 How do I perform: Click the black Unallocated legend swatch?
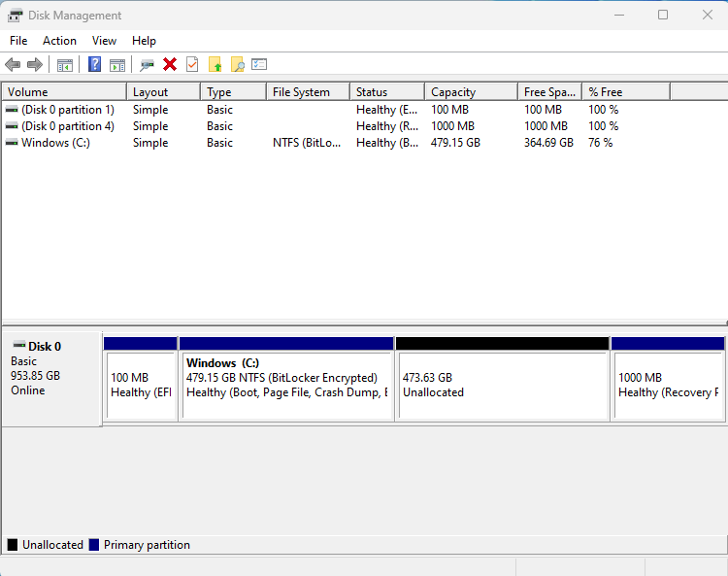click(13, 544)
